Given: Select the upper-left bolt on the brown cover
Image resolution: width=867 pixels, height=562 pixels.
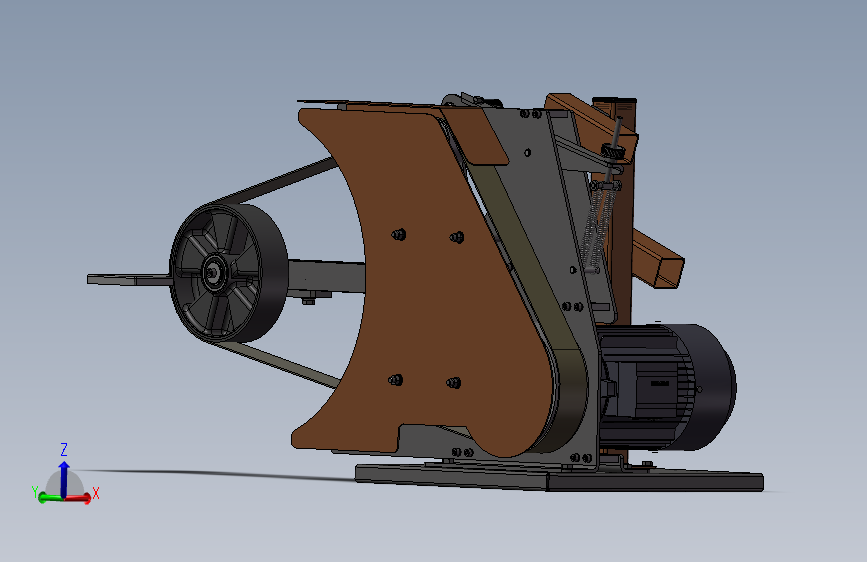Looking at the screenshot, I should pyautogui.click(x=398, y=235).
